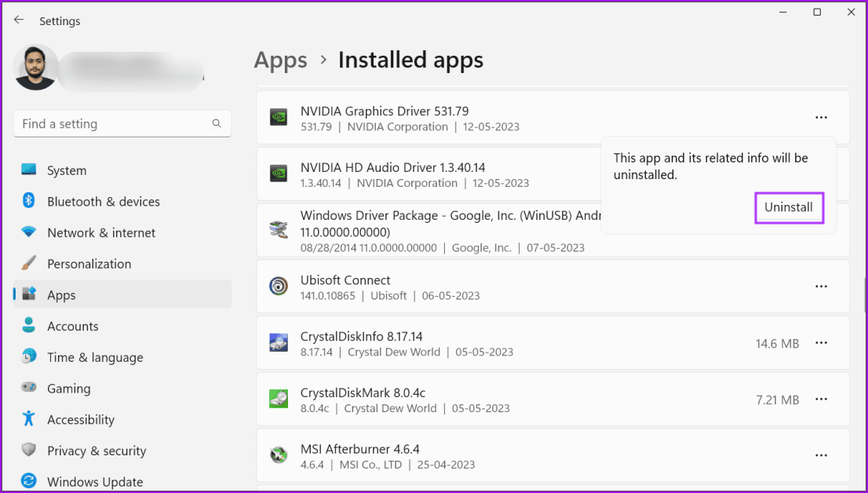Click the search magnifier icon
Image resolution: width=868 pixels, height=493 pixels.
tap(217, 124)
